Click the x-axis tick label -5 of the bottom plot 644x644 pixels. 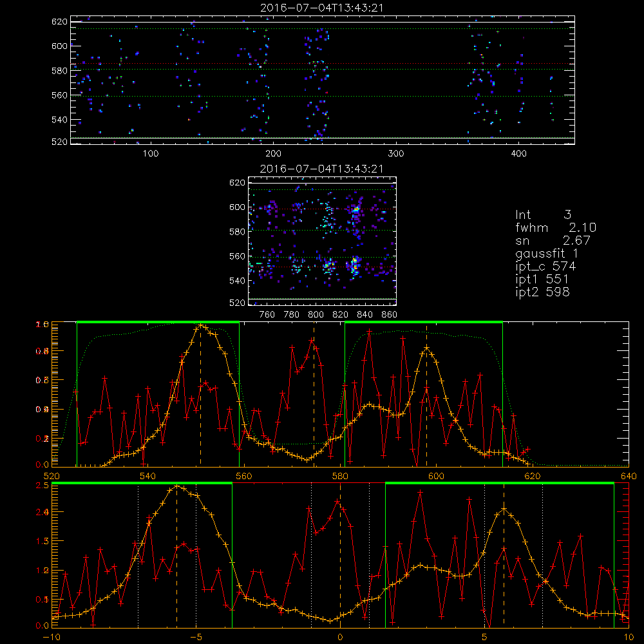tap(196, 637)
